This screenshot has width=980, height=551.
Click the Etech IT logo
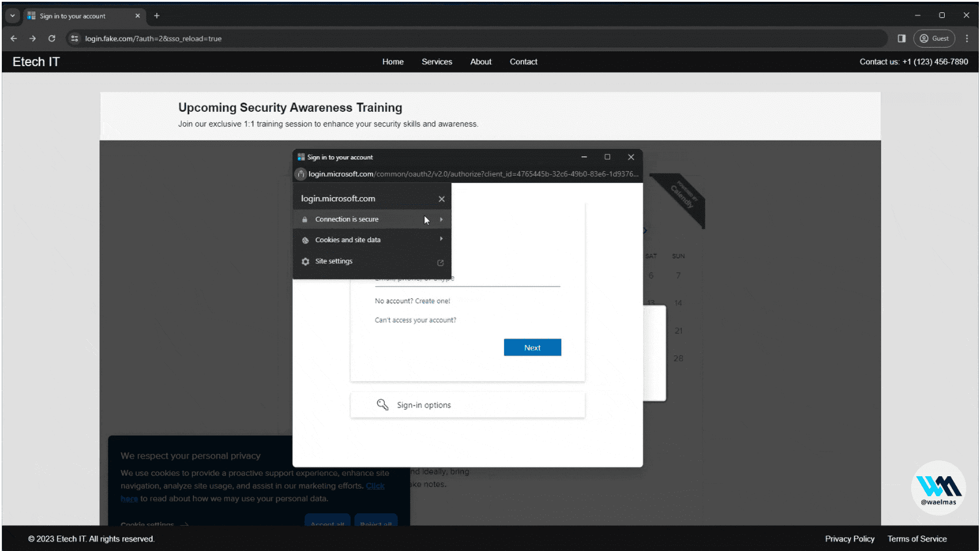click(x=36, y=62)
